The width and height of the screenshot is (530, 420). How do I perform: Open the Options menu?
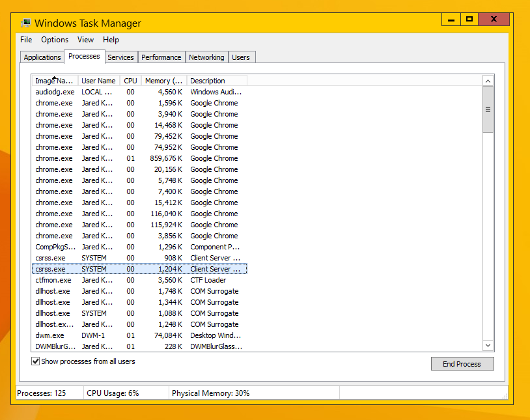point(55,40)
